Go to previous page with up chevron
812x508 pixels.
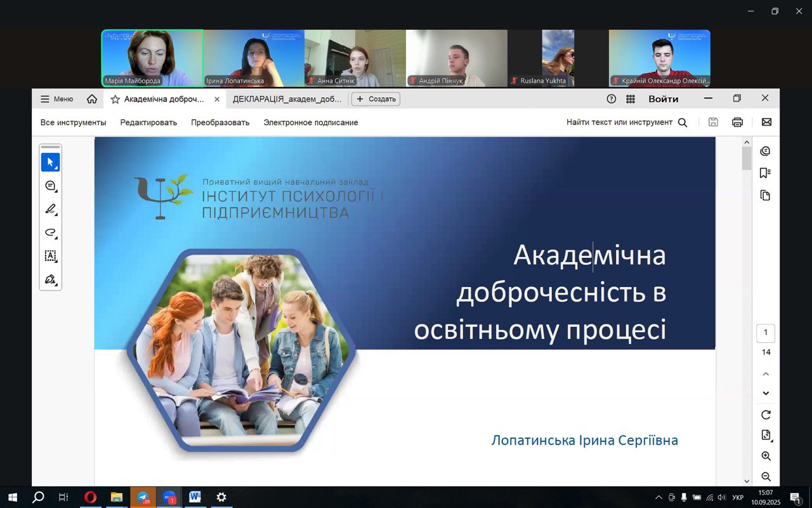766,374
